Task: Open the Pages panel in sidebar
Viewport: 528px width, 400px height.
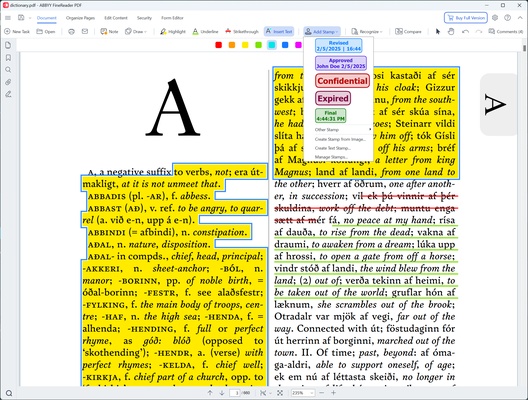Action: click(8, 45)
